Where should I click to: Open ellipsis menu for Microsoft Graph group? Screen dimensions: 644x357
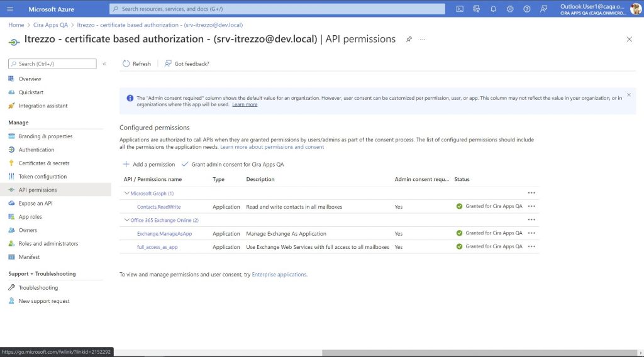coord(531,193)
